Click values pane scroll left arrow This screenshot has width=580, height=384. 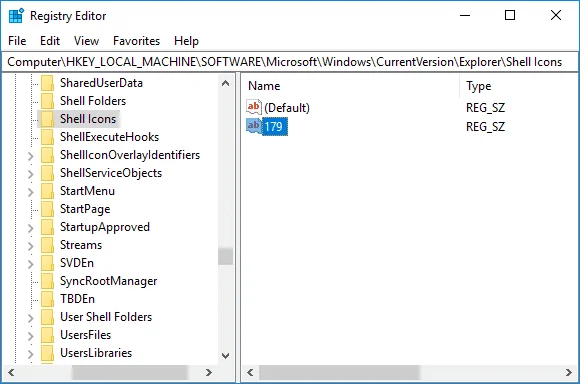250,372
